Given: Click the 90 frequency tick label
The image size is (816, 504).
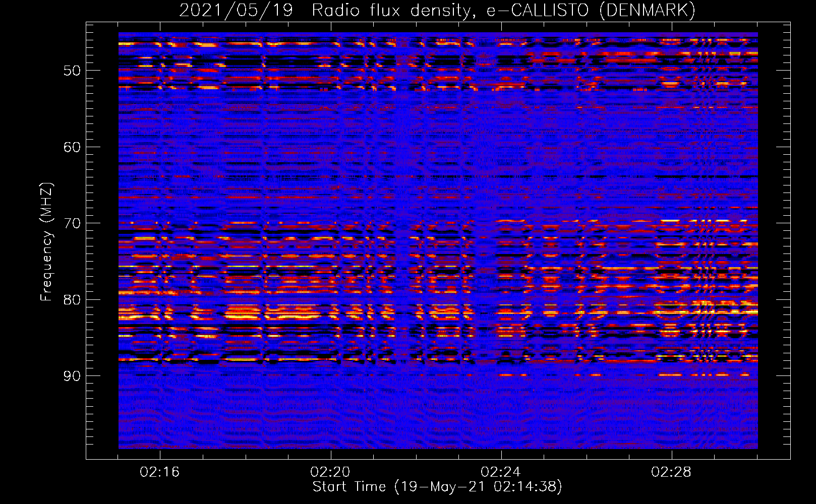Looking at the screenshot, I should 72,376.
